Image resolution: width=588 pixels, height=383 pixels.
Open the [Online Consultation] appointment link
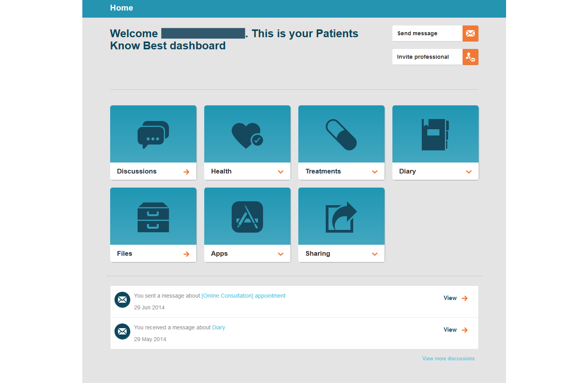243,296
